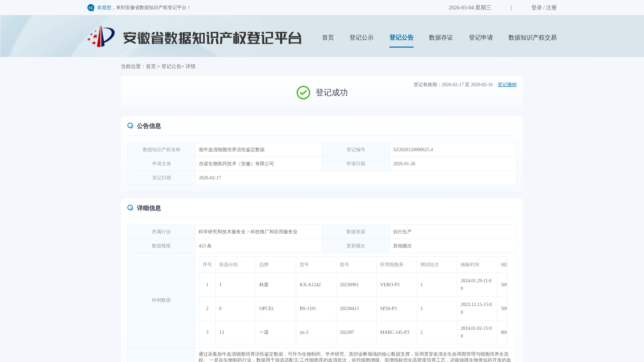Click the 登记成功 status text
The image size is (644, 362).
331,93
